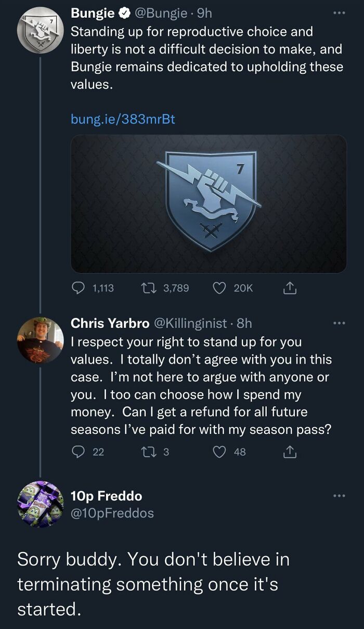Share Bungie's tweet

290,288
